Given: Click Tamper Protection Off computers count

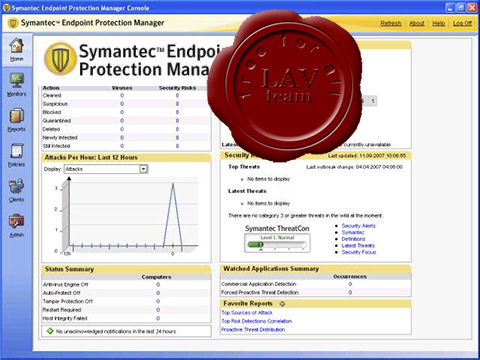Looking at the screenshot, I should [x=158, y=301].
